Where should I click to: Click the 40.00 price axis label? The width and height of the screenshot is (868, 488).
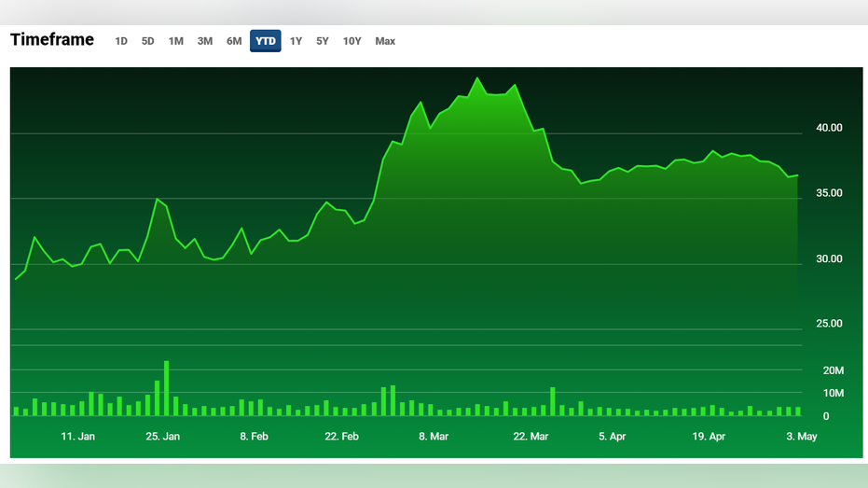(x=829, y=128)
